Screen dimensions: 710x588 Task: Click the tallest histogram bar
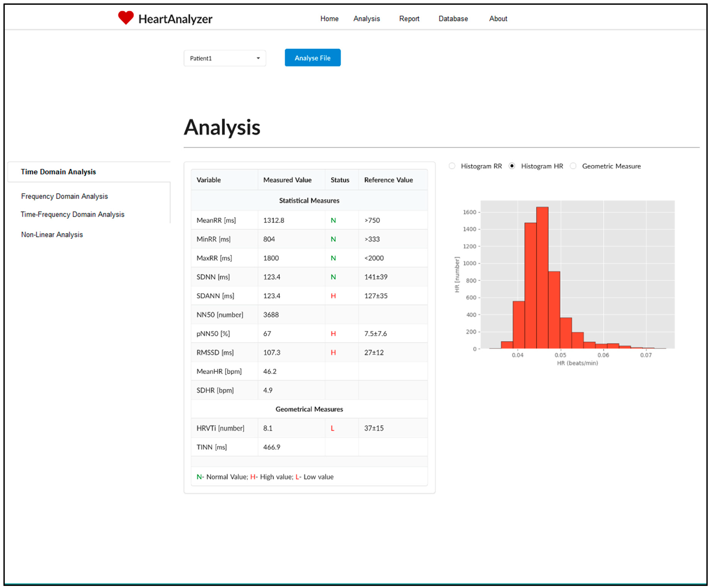click(x=542, y=277)
